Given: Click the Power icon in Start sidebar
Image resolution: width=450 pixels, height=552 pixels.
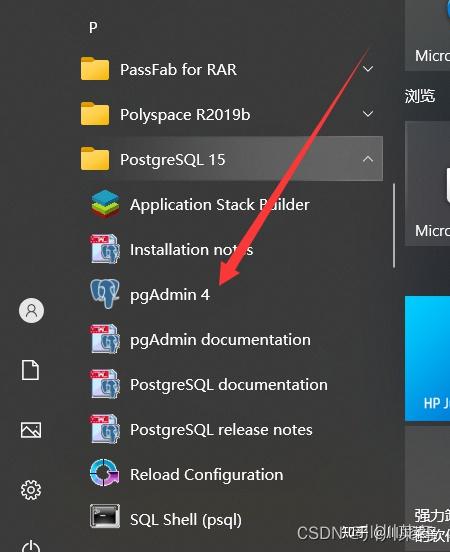Looking at the screenshot, I should coord(31,546).
